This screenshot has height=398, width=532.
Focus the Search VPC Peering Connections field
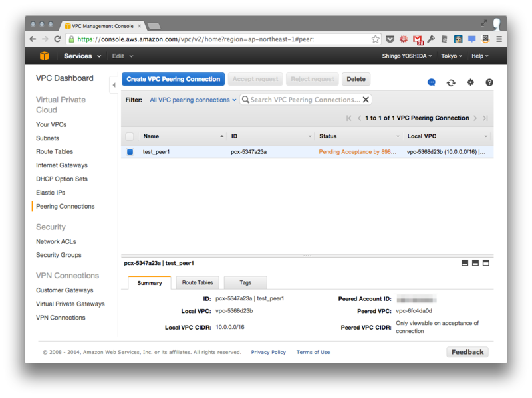(x=305, y=100)
